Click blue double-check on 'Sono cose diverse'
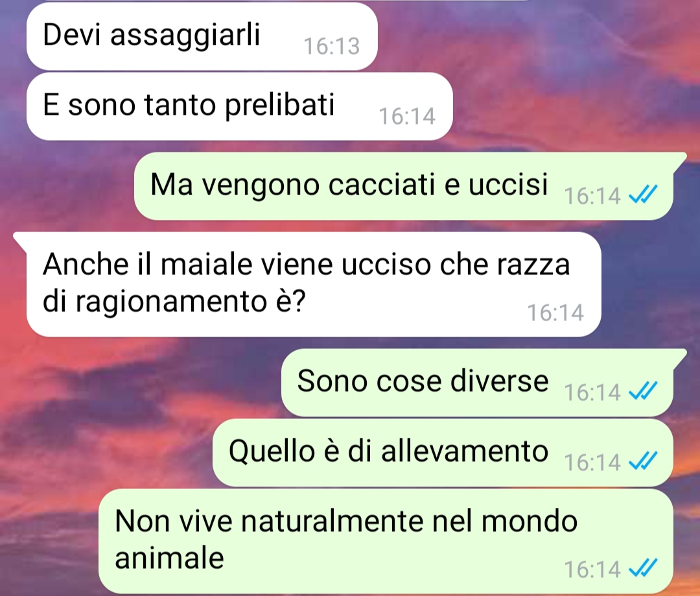This screenshot has height=596, width=700. pyautogui.click(x=643, y=391)
